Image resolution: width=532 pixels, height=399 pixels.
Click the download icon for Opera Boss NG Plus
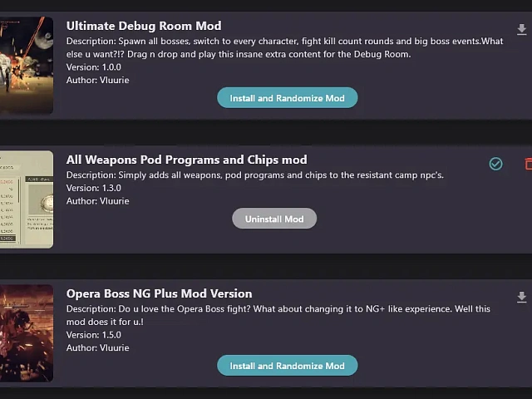[x=521, y=297]
